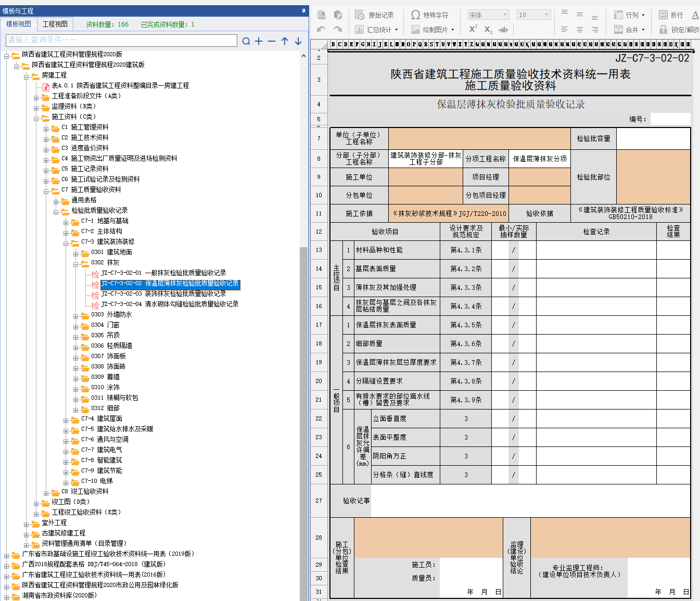Select the 0309 幕墙 folder
This screenshot has height=601, width=700.
coord(105,377)
